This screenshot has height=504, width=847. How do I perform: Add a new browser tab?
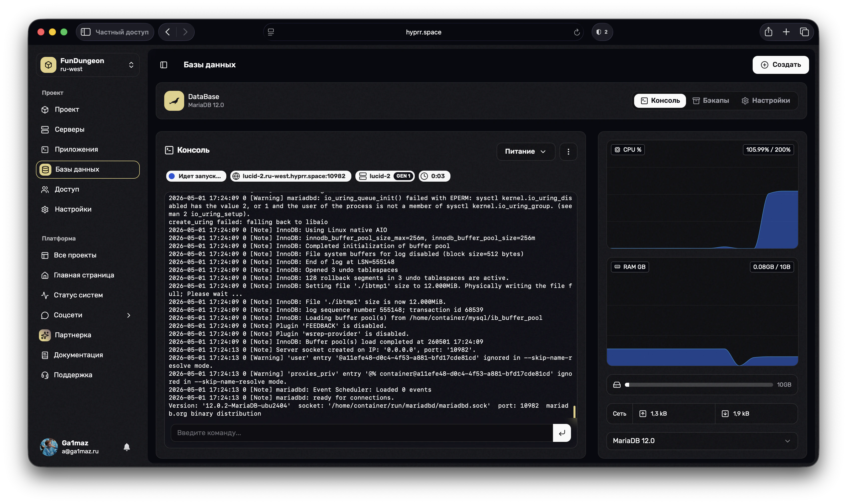pos(786,32)
